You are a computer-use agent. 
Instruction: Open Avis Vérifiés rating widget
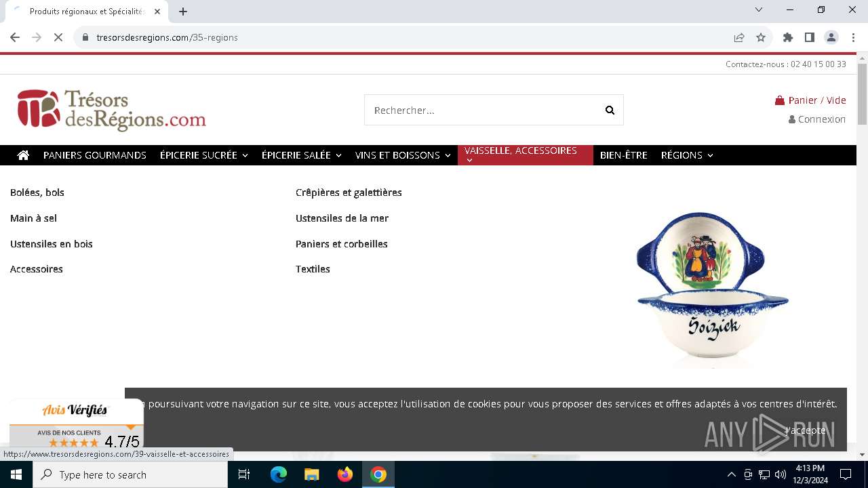(76, 424)
